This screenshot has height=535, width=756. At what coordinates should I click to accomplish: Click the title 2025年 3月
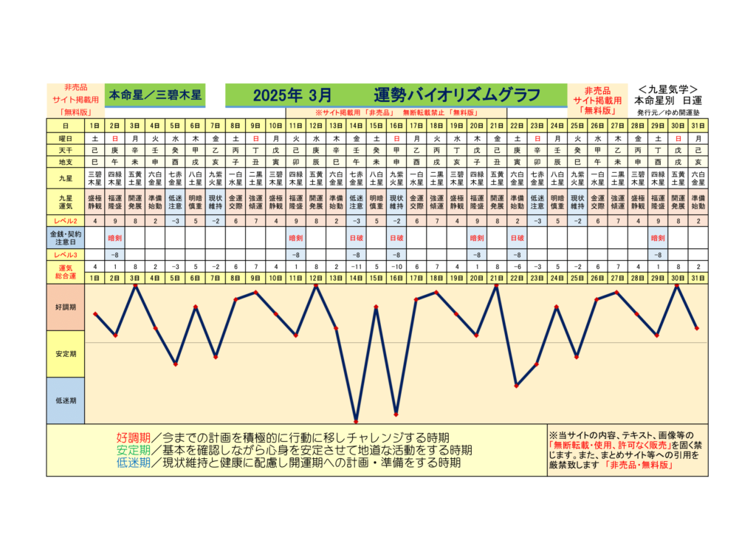[x=292, y=95]
